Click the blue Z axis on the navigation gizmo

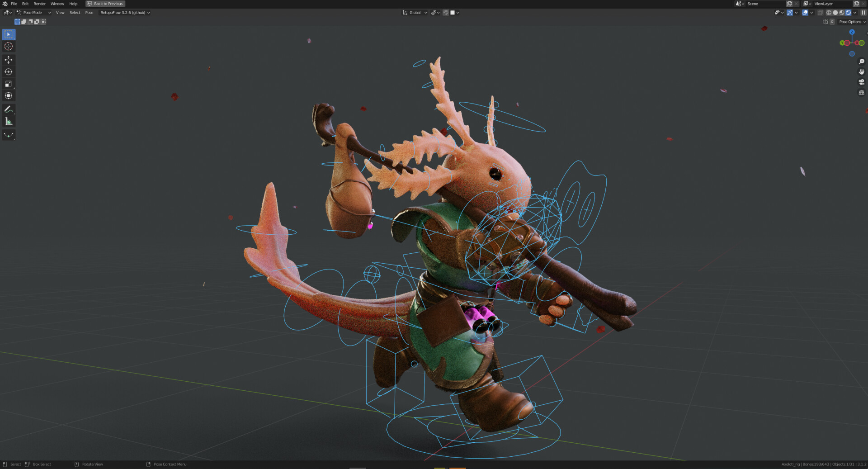pyautogui.click(x=852, y=33)
